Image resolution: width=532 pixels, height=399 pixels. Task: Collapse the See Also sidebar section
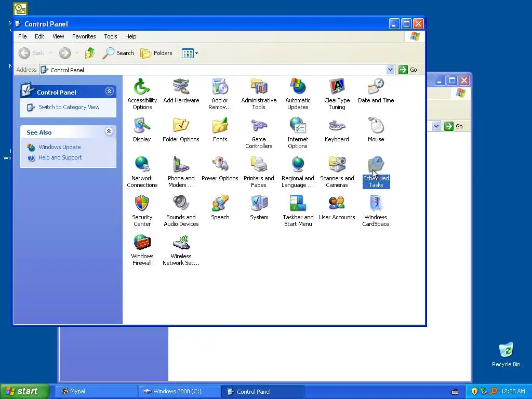pyautogui.click(x=109, y=131)
